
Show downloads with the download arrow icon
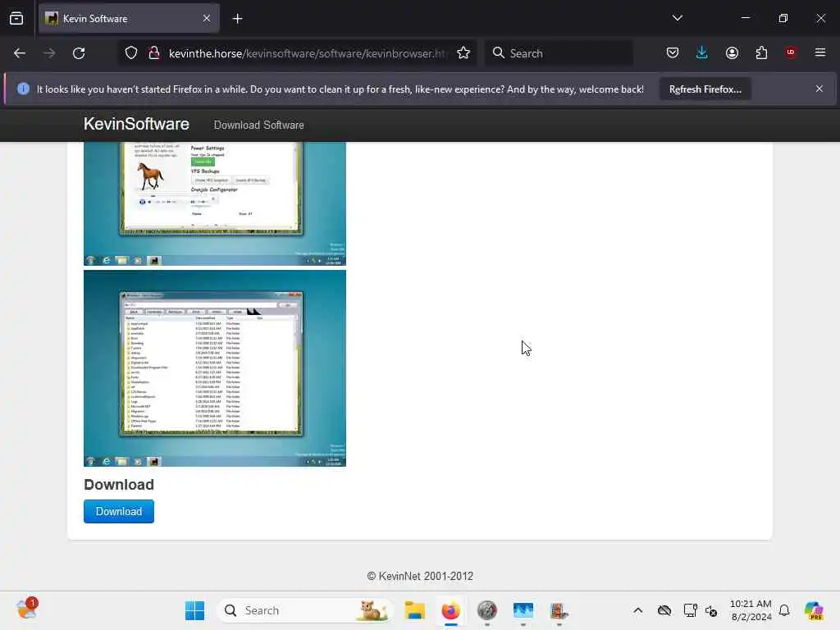[702, 53]
